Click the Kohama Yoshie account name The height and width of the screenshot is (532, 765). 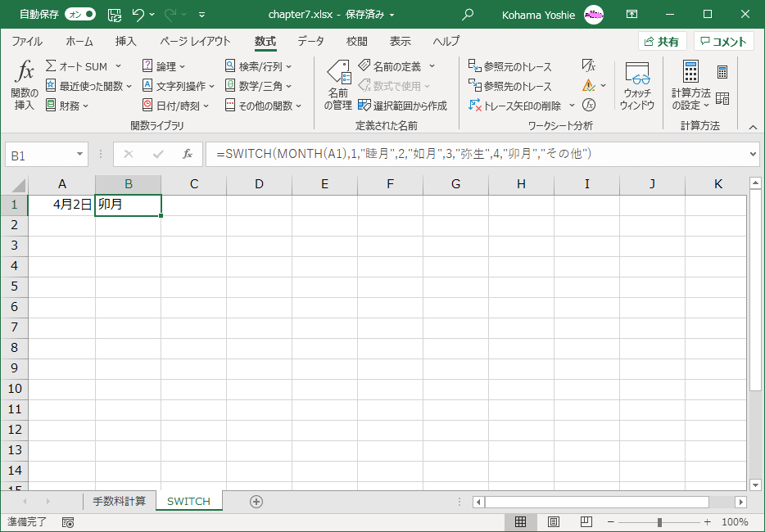click(x=538, y=15)
